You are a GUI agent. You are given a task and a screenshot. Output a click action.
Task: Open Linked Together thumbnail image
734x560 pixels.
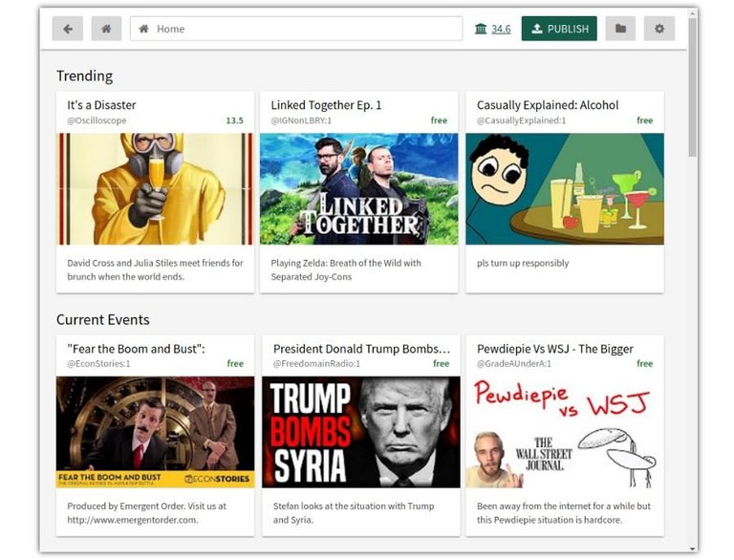(x=359, y=188)
